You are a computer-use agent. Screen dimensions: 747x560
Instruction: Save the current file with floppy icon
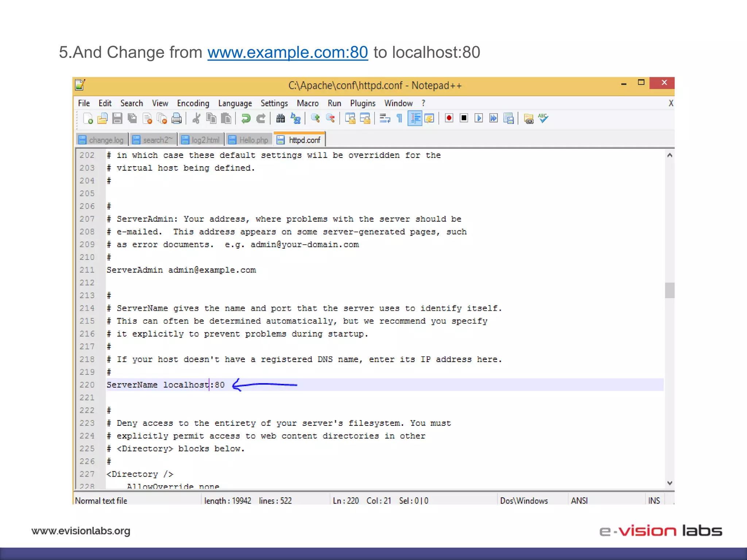click(x=117, y=118)
